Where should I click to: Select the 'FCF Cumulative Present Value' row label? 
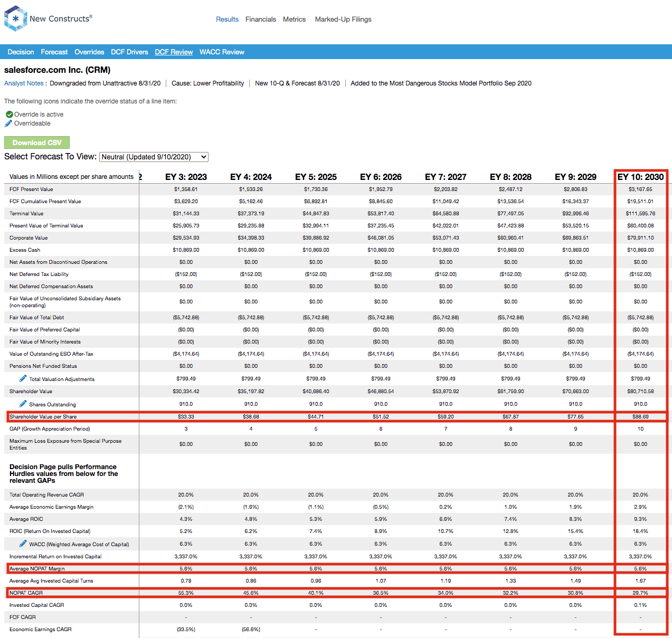click(45, 202)
